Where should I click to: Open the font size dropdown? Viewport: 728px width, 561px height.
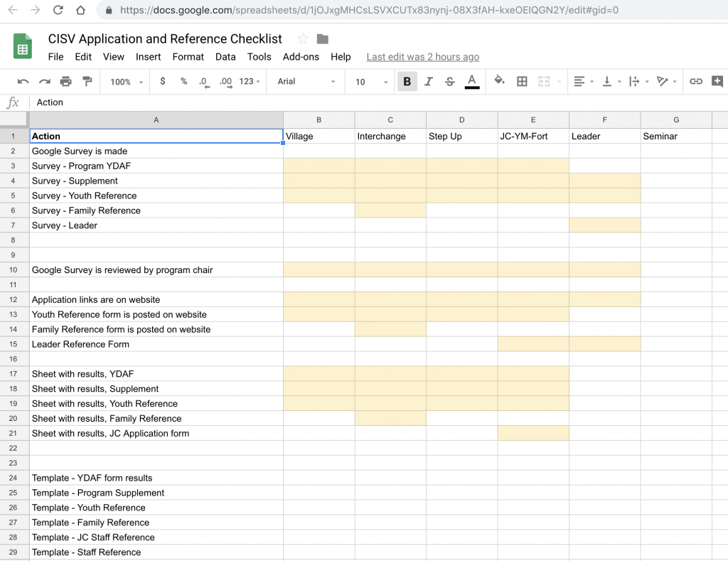point(368,81)
